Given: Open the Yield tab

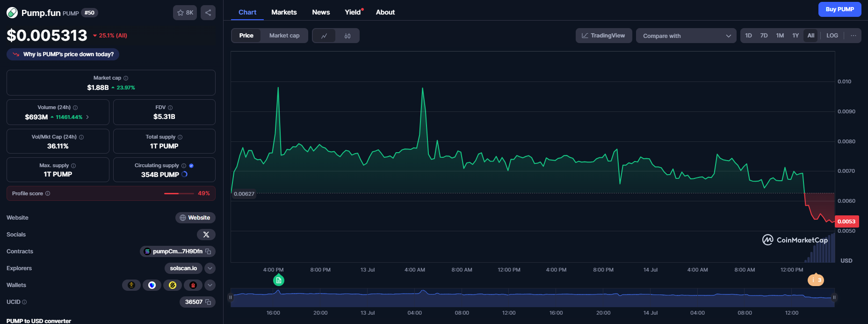Looking at the screenshot, I should click(x=354, y=12).
